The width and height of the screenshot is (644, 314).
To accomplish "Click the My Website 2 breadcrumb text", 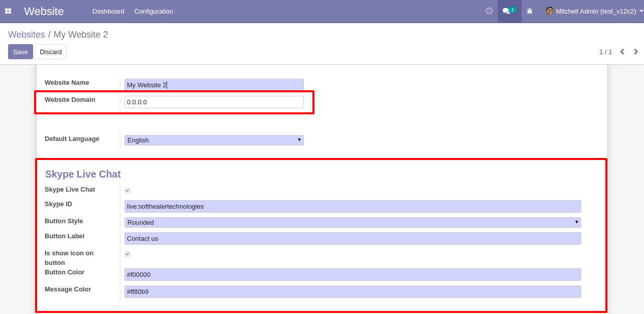I will 81,35.
